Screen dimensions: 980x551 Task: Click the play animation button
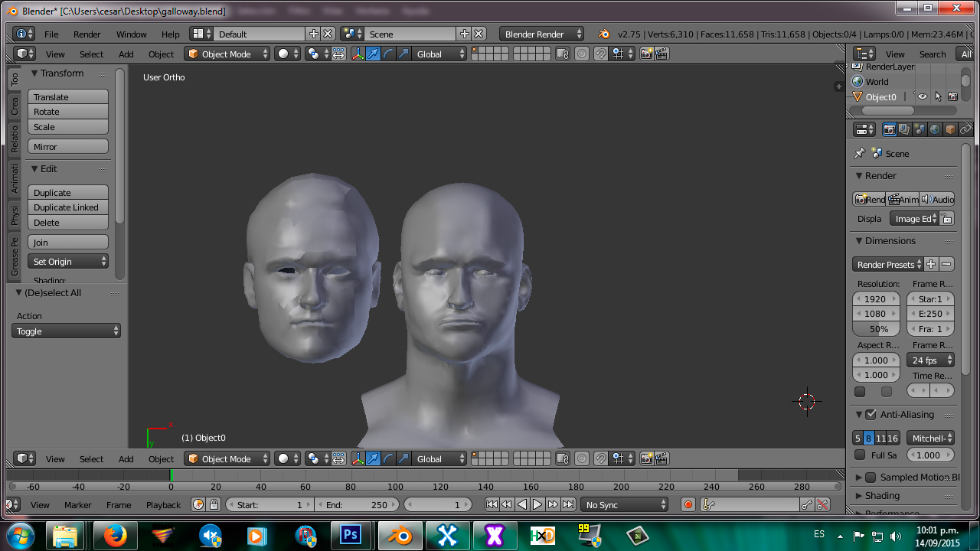[x=537, y=504]
